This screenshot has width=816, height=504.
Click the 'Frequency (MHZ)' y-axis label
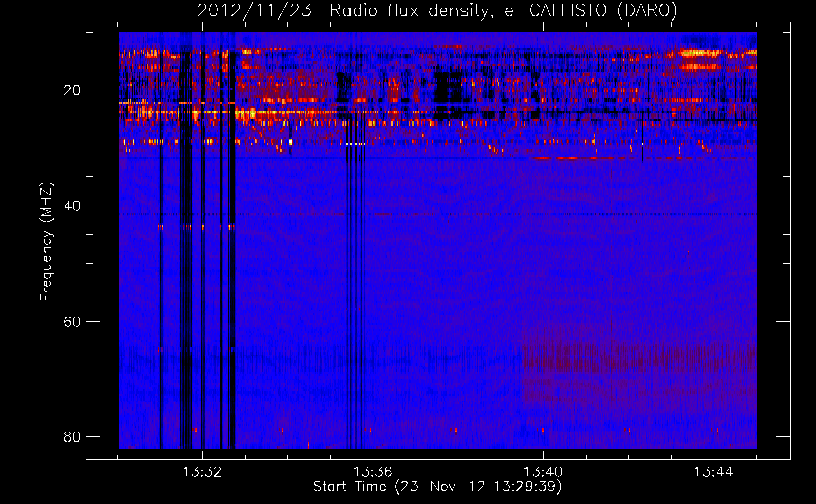[x=46, y=242]
